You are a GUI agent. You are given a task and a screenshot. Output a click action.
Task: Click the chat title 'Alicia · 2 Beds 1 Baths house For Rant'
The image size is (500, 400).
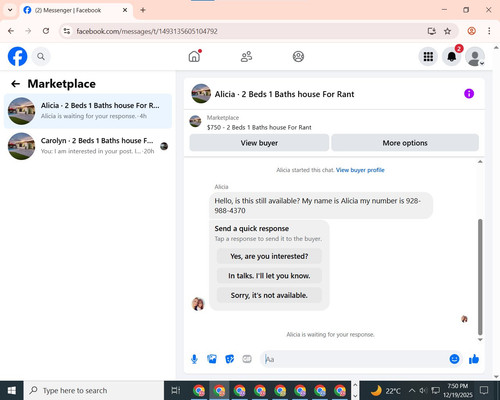pos(284,94)
